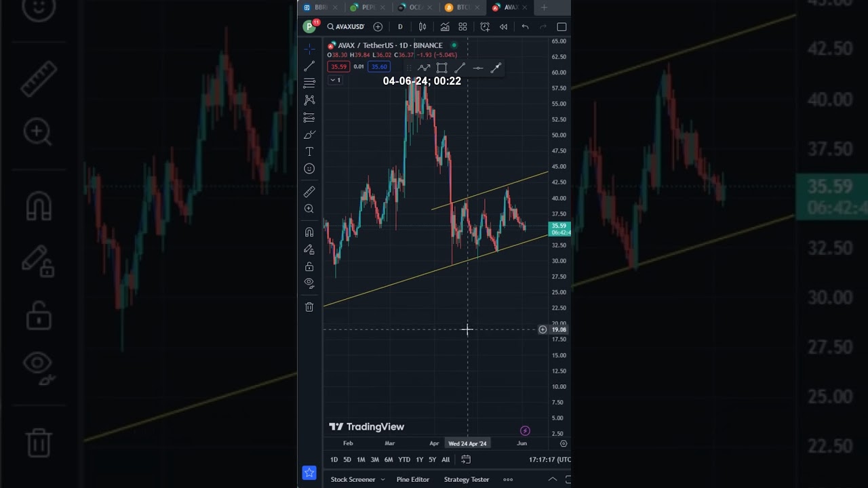Open the AVAXUSD symbol search
Screen dimensions: 868x488
click(x=346, y=26)
